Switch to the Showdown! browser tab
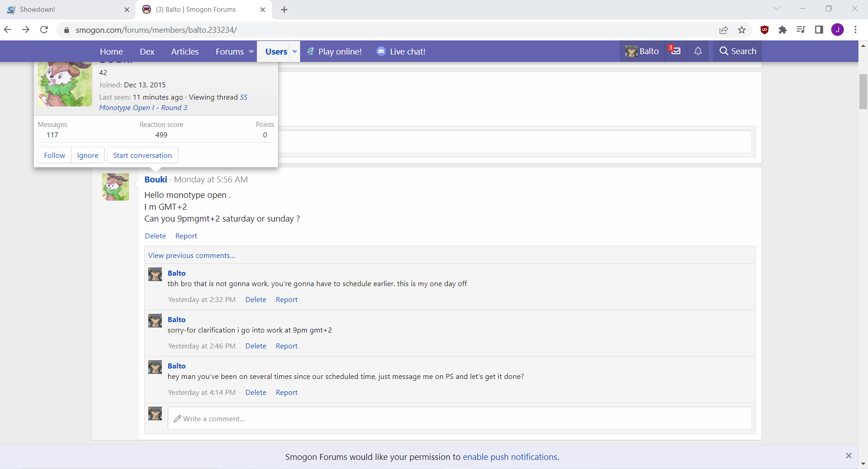Viewport: 868px width, 469px height. click(x=67, y=10)
